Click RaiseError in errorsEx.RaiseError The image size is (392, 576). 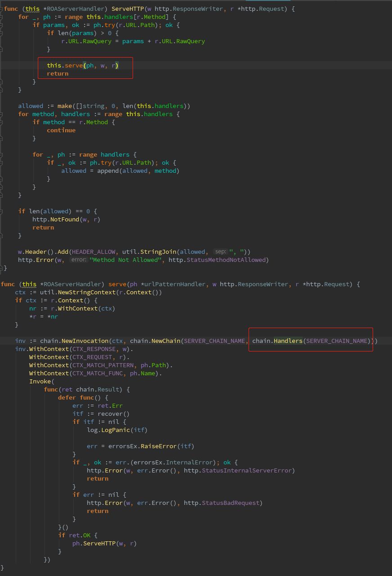[x=159, y=446]
